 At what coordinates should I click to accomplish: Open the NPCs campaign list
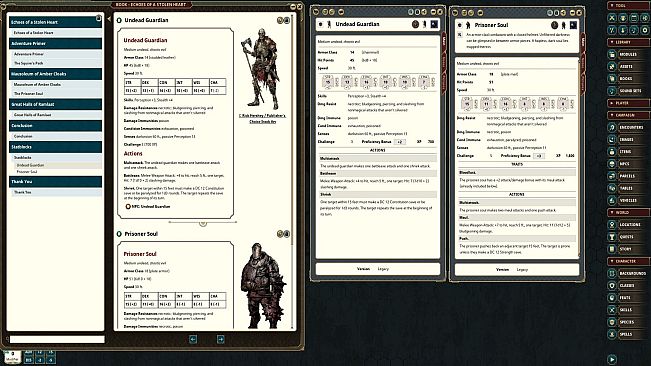[628, 164]
